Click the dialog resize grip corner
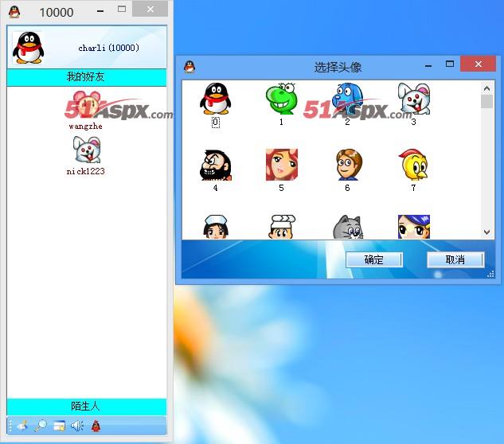 click(x=490, y=274)
